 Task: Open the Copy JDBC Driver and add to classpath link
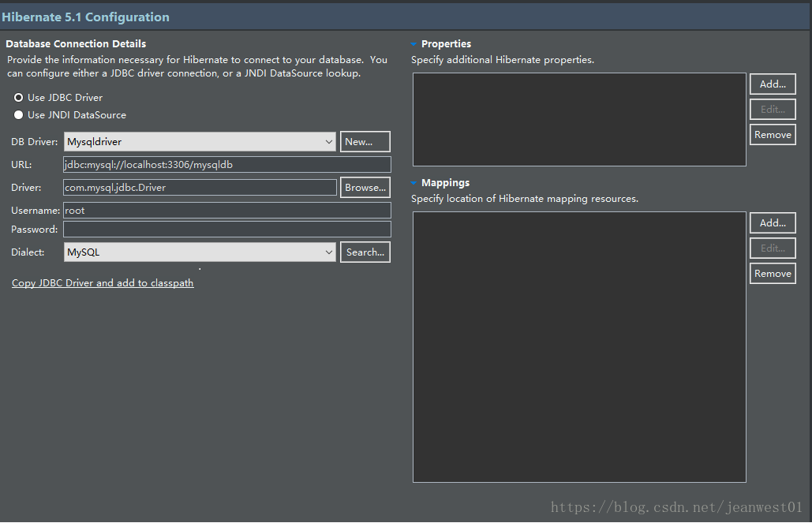point(103,283)
